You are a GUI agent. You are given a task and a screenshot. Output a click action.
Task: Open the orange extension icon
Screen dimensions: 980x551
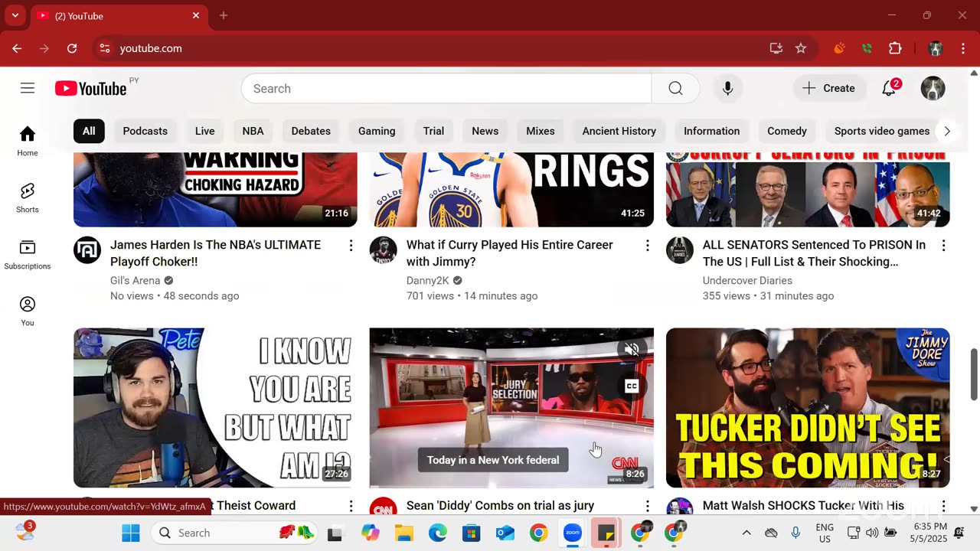tap(839, 48)
